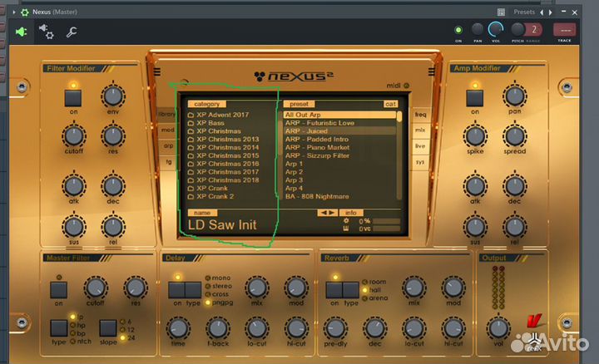Open the Nexus right hamburger menu
Image resolution: width=599 pixels, height=364 pixels.
pyautogui.click(x=431, y=71)
